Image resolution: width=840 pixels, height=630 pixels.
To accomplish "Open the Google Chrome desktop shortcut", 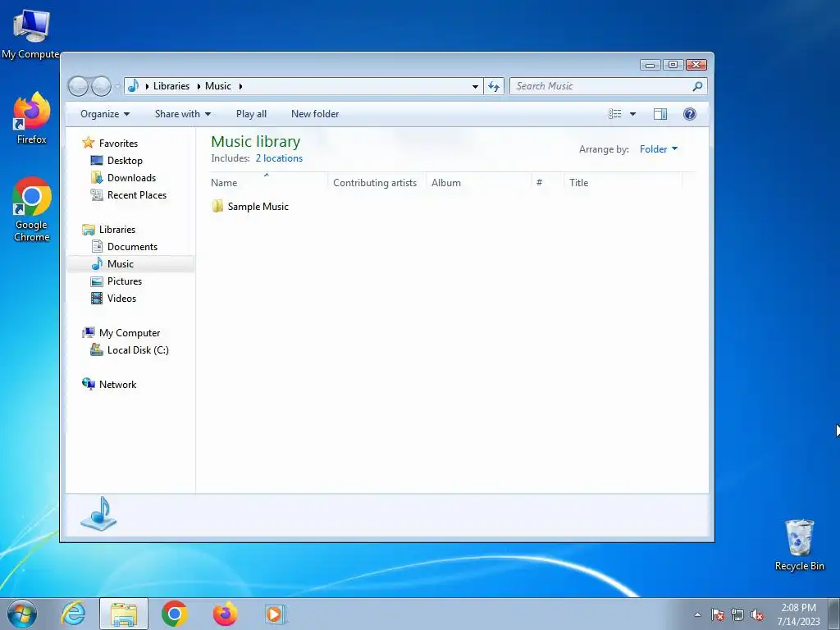I will [32, 209].
